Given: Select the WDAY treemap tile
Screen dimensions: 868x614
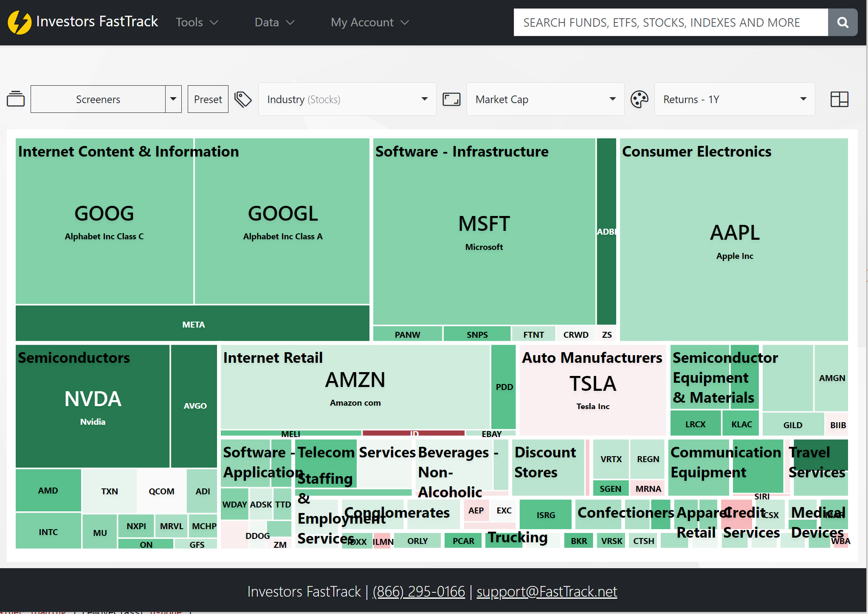Looking at the screenshot, I should (234, 504).
